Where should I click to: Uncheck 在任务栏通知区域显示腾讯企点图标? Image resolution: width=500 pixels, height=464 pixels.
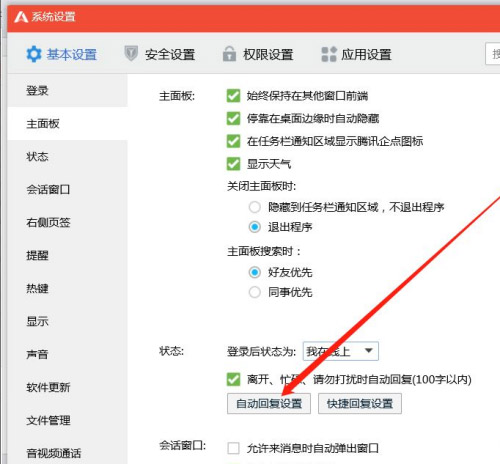coord(233,141)
